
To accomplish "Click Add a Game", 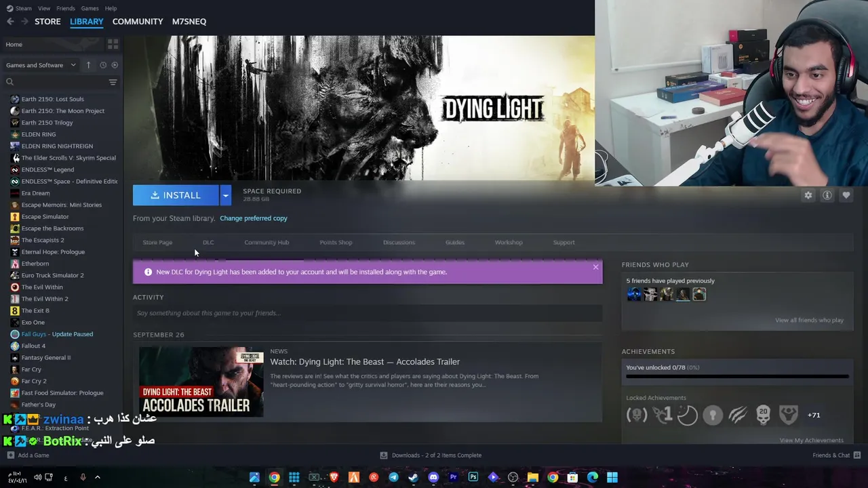I will (28, 455).
